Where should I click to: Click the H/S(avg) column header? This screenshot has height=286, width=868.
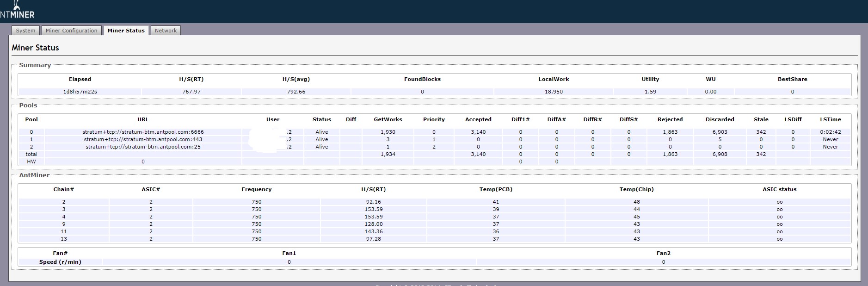296,79
